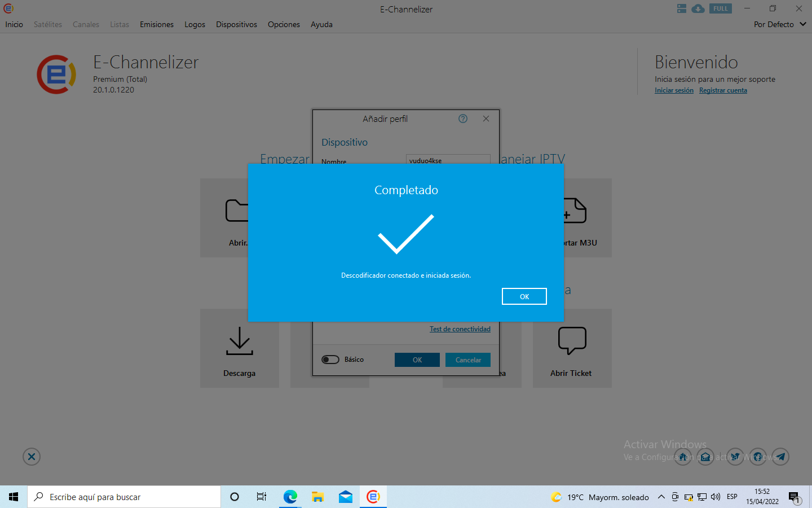Click the Test de conectividad link
This screenshot has width=812, height=508.
(460, 329)
